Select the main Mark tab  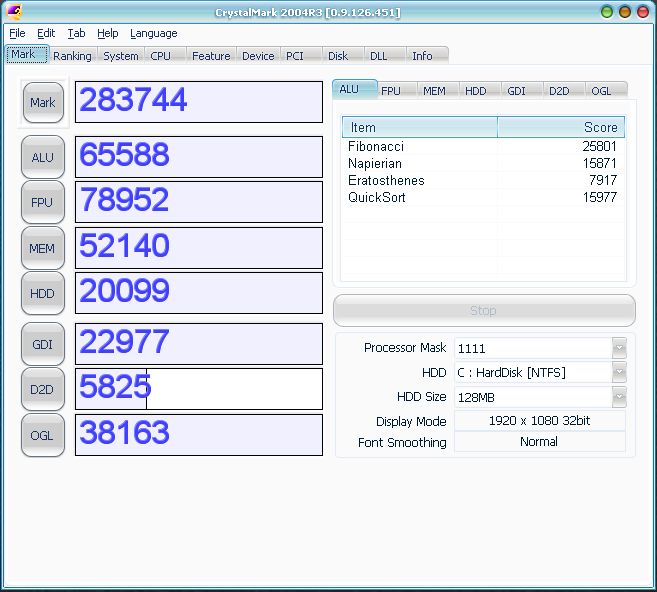(x=28, y=54)
